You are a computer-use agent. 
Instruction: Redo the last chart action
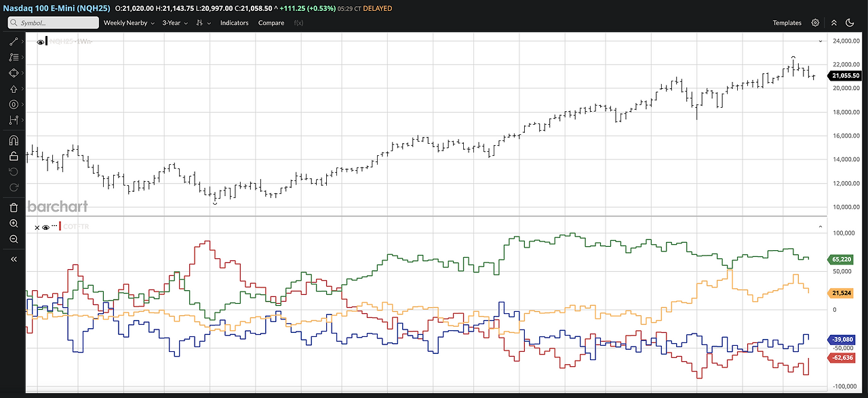pos(13,187)
